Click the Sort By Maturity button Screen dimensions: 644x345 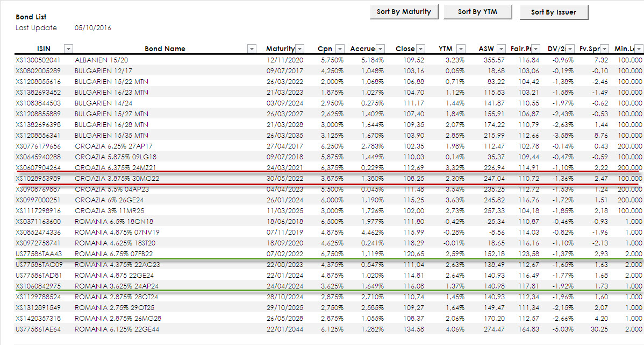404,12
